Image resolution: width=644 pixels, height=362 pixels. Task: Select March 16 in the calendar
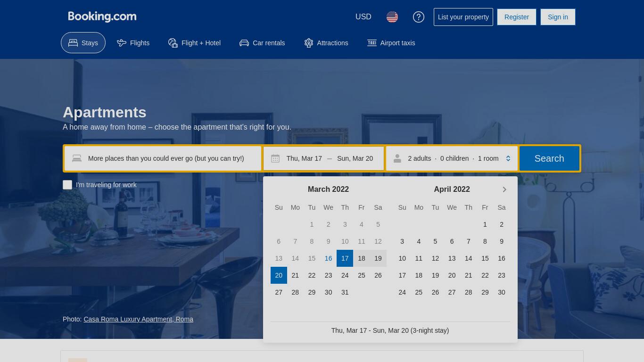click(x=329, y=258)
